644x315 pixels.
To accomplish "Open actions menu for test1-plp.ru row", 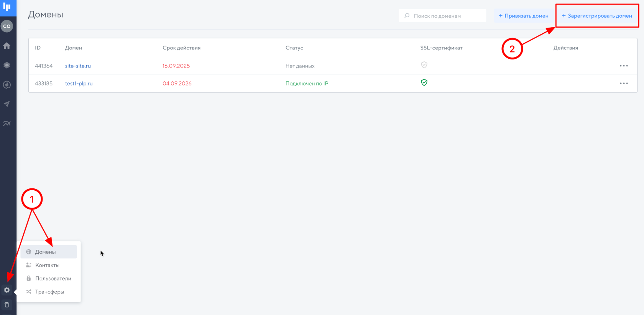I will [624, 83].
